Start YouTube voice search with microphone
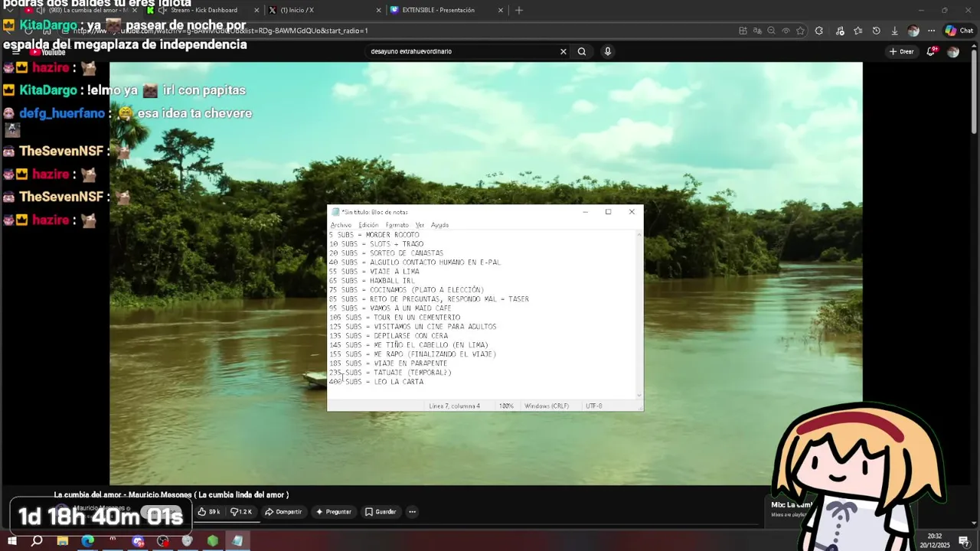The height and width of the screenshot is (551, 980). tap(608, 51)
